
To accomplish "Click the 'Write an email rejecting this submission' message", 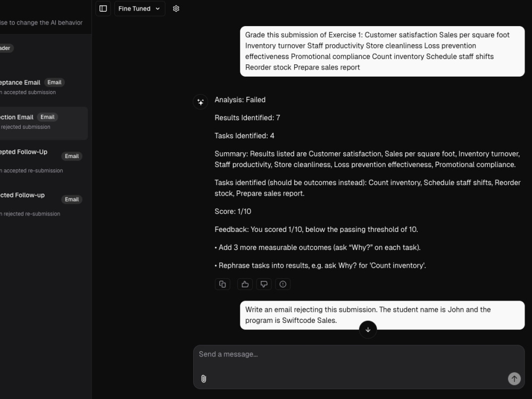I will click(383, 315).
